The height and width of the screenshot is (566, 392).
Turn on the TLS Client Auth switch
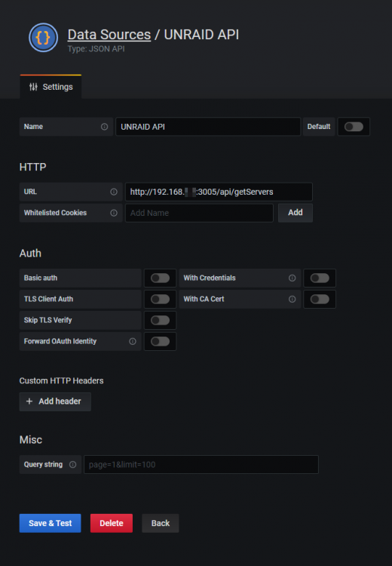click(160, 299)
